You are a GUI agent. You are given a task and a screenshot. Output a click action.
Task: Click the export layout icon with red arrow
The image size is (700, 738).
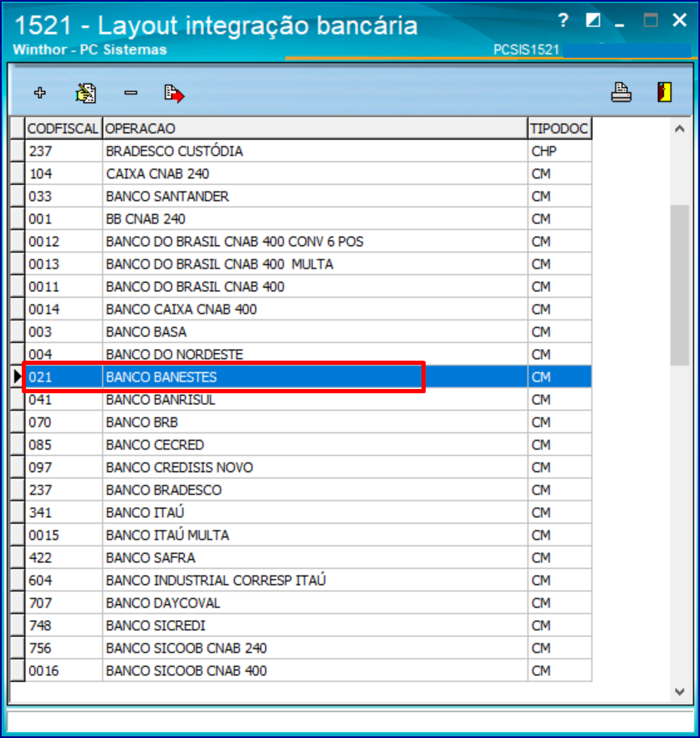[174, 93]
